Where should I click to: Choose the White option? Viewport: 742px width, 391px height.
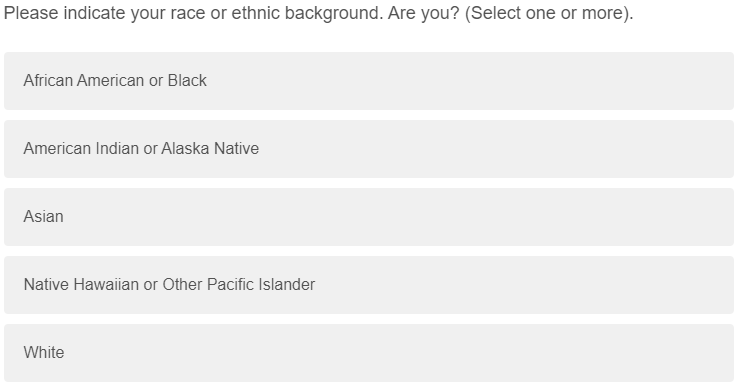click(369, 353)
